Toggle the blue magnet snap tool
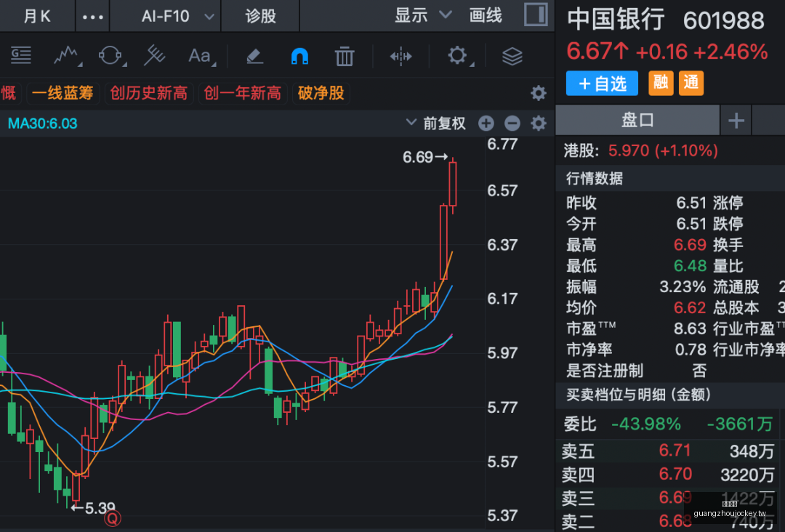Image resolution: width=785 pixels, height=532 pixels. (299, 56)
